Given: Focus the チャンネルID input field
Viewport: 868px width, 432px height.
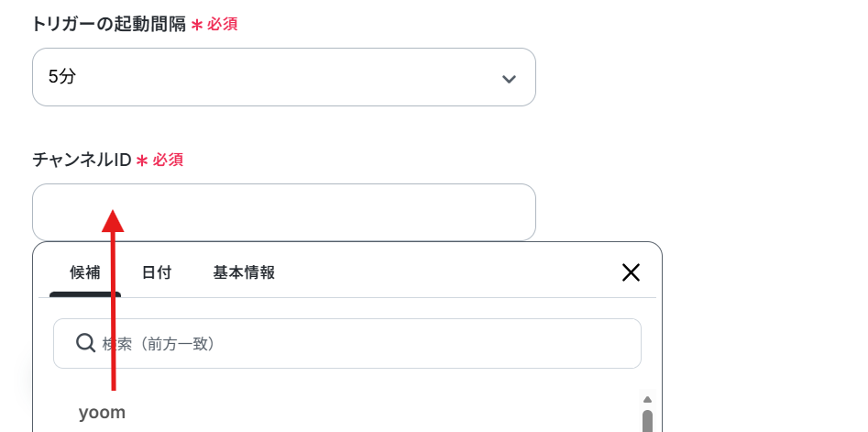Looking at the screenshot, I should coord(284,212).
